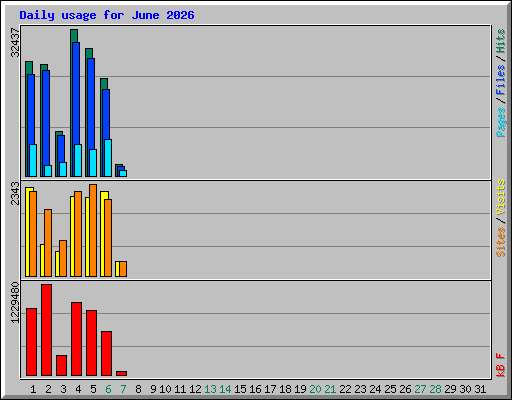Click day 17 on the date axis
This screenshot has height=400, width=512.
tap(270, 389)
